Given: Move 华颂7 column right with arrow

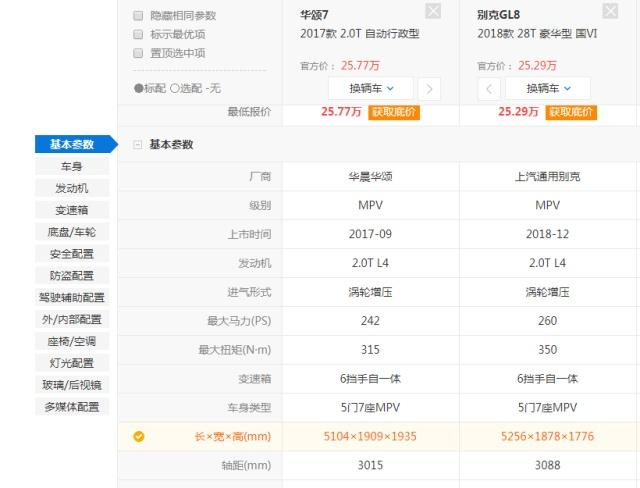Looking at the screenshot, I should 429,89.
